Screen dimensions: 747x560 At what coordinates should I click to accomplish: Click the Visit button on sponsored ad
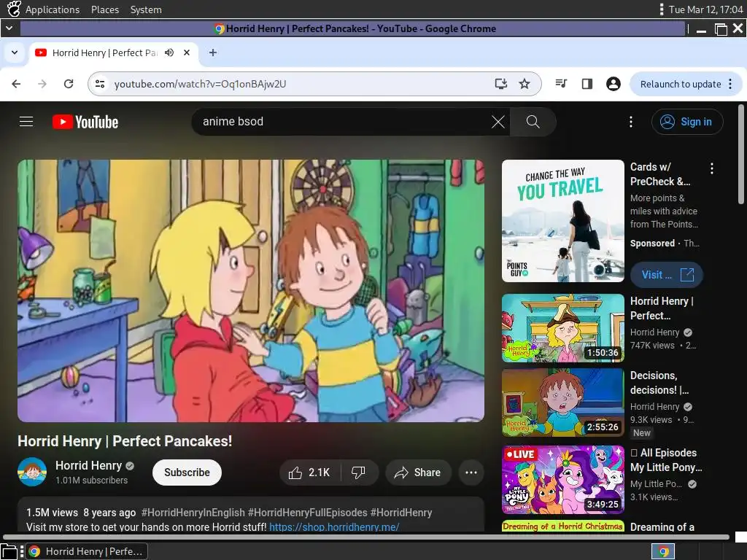(x=667, y=275)
